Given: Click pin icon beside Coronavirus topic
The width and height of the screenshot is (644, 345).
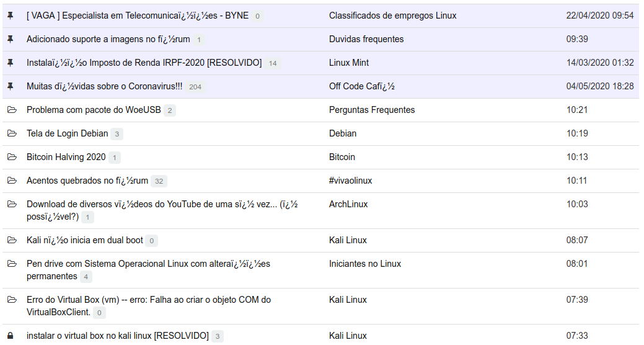Looking at the screenshot, I should coord(11,86).
